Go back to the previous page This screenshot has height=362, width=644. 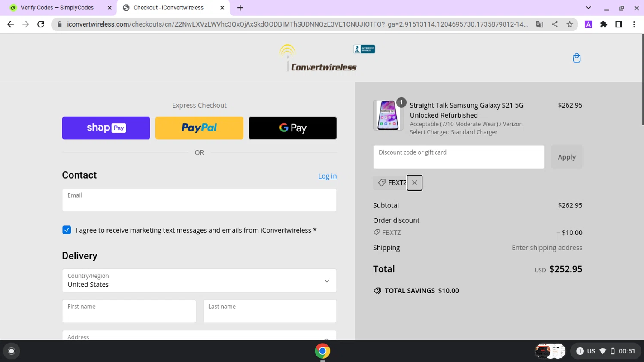tap(10, 24)
